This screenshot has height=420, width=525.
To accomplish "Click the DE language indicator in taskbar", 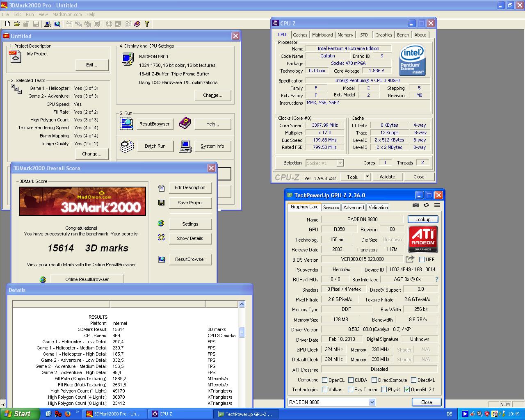I will coord(449,414).
